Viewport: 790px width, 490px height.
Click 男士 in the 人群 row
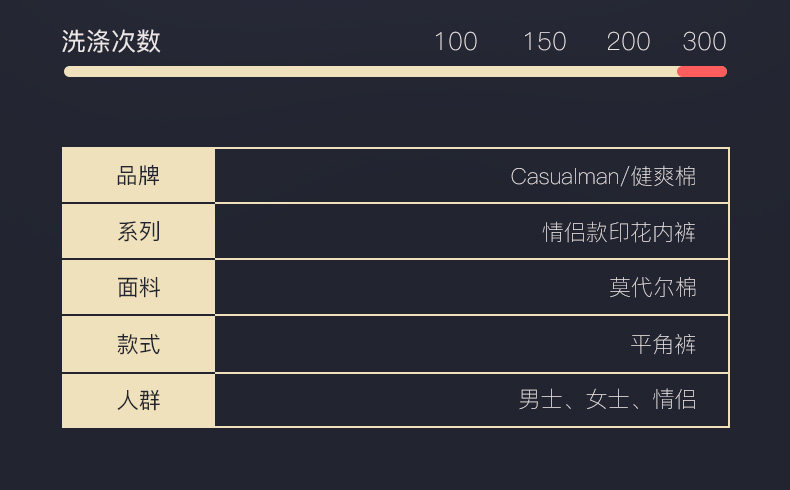[540, 400]
